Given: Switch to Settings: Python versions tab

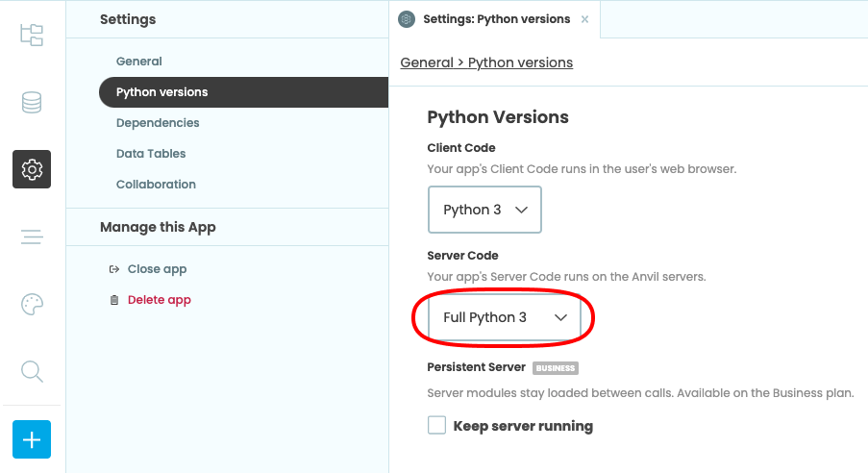Looking at the screenshot, I should (496, 19).
